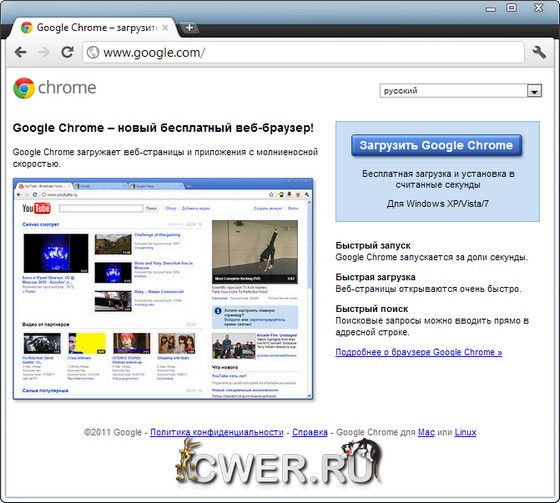Image resolution: width=560 pixels, height=503 pixels.
Task: Reload the page with the refresh icon
Action: (x=67, y=52)
